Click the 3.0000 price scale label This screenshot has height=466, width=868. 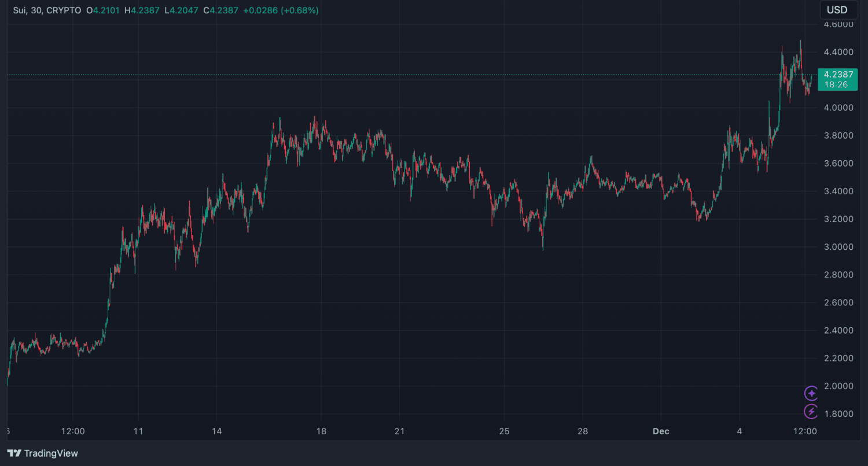(838, 247)
